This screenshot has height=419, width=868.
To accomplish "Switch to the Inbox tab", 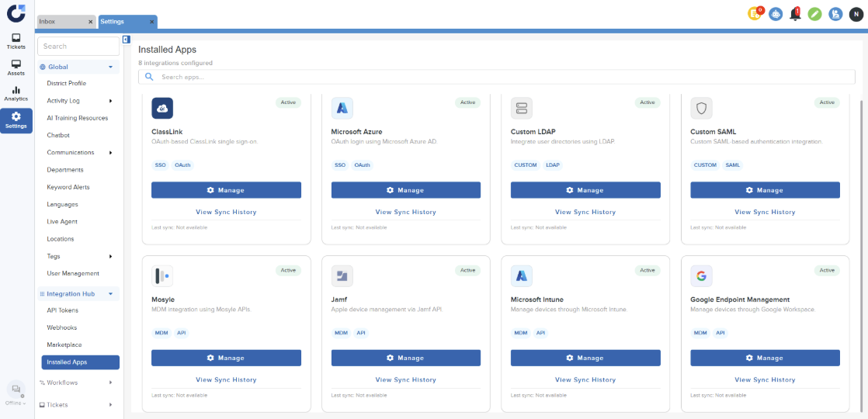I will point(62,22).
